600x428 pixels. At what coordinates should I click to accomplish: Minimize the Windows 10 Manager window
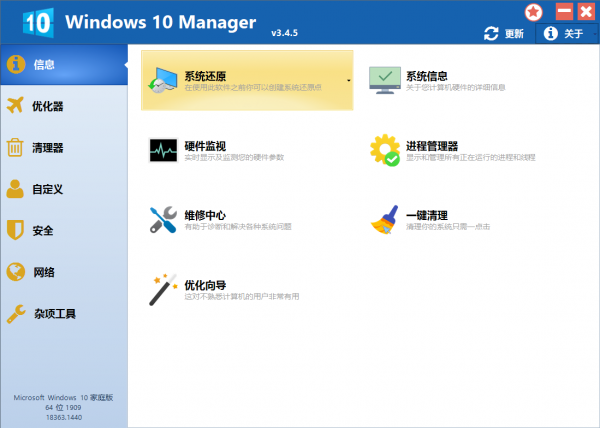[564, 11]
